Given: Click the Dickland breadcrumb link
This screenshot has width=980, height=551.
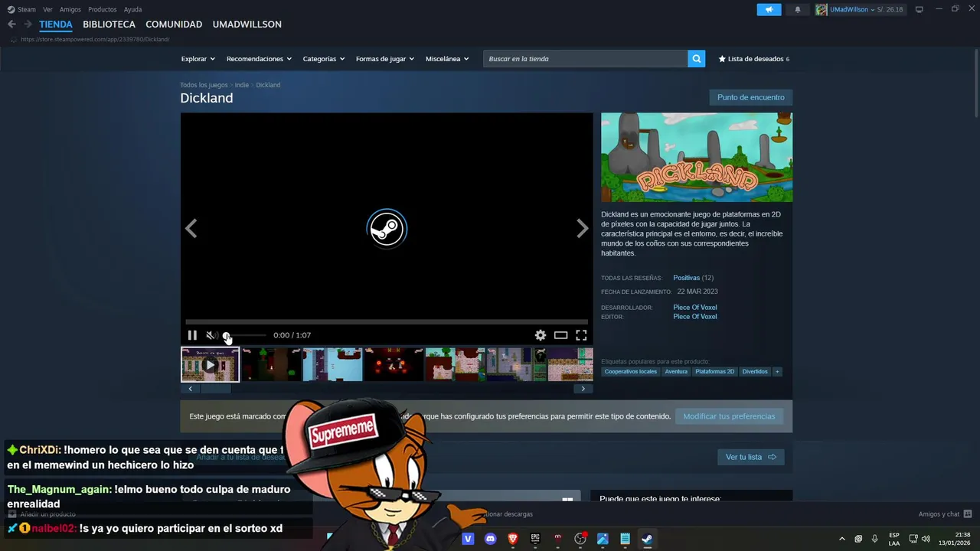Looking at the screenshot, I should pyautogui.click(x=268, y=85).
